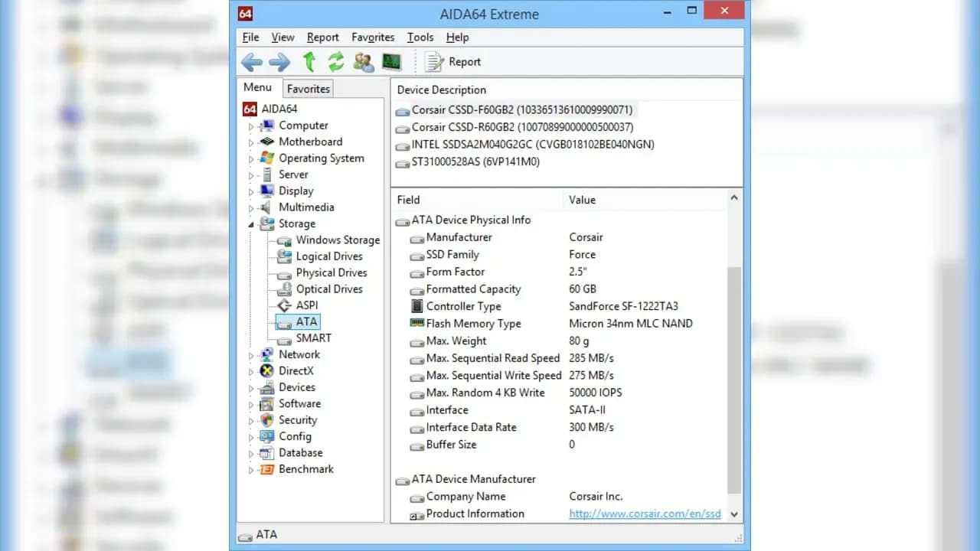Click the Back navigation arrow
The width and height of the screenshot is (980, 551).
pos(252,62)
